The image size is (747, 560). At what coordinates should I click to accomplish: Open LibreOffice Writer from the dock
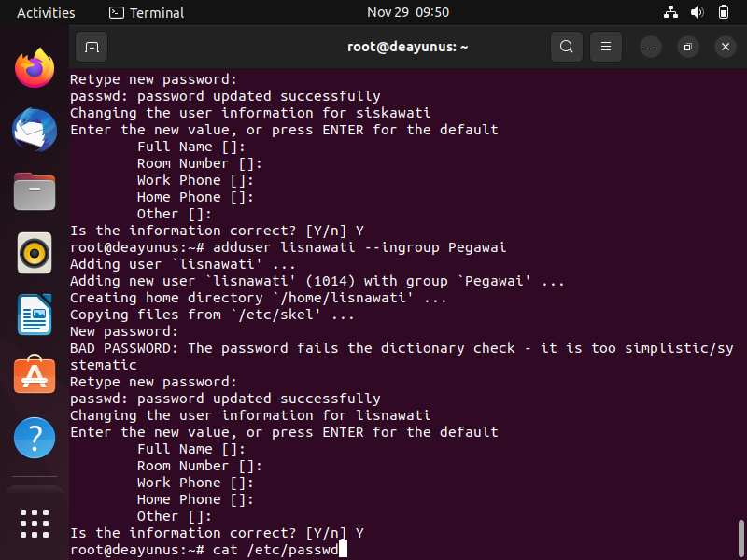pos(35,315)
